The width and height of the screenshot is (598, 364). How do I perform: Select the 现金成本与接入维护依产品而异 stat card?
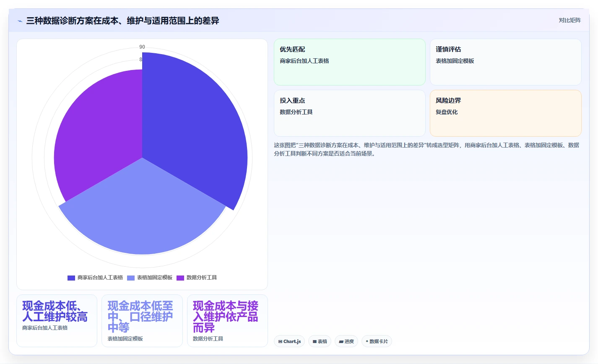(x=227, y=321)
